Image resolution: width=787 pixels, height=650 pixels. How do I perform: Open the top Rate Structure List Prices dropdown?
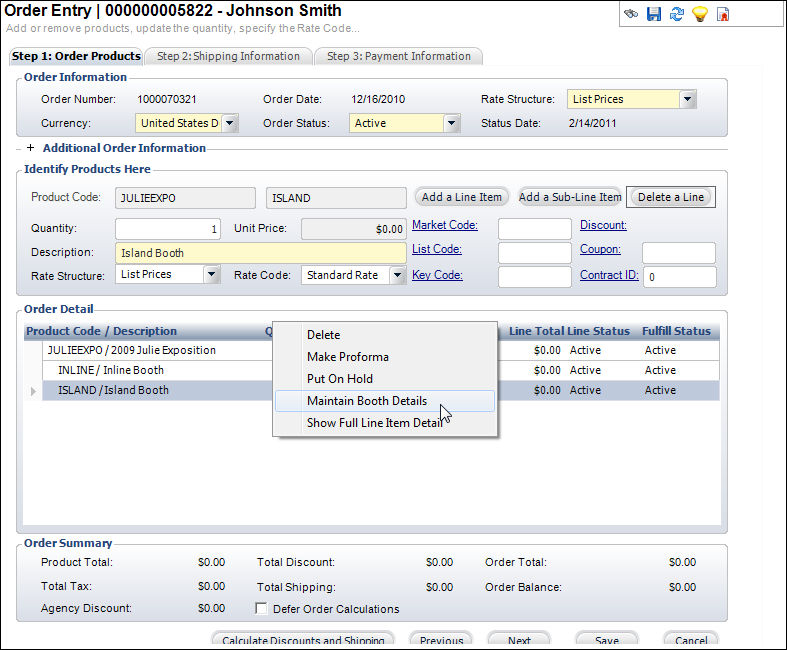click(x=687, y=100)
